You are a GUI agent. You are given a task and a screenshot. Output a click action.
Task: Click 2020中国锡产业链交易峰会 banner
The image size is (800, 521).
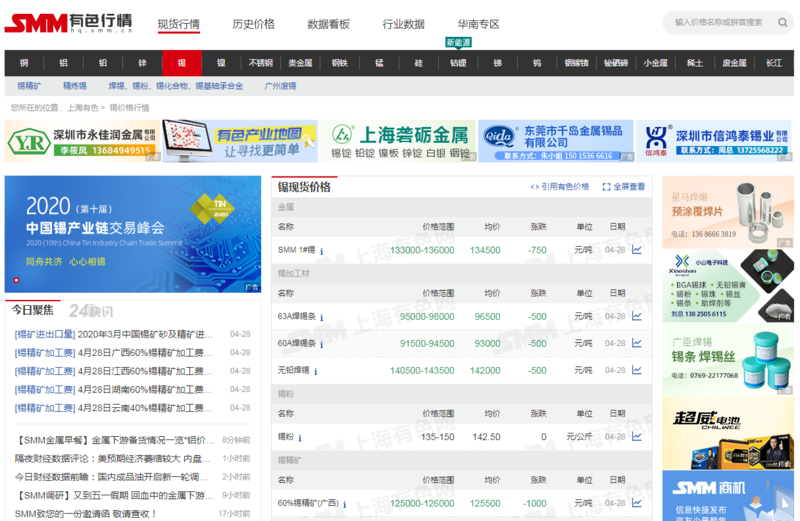[x=133, y=234]
